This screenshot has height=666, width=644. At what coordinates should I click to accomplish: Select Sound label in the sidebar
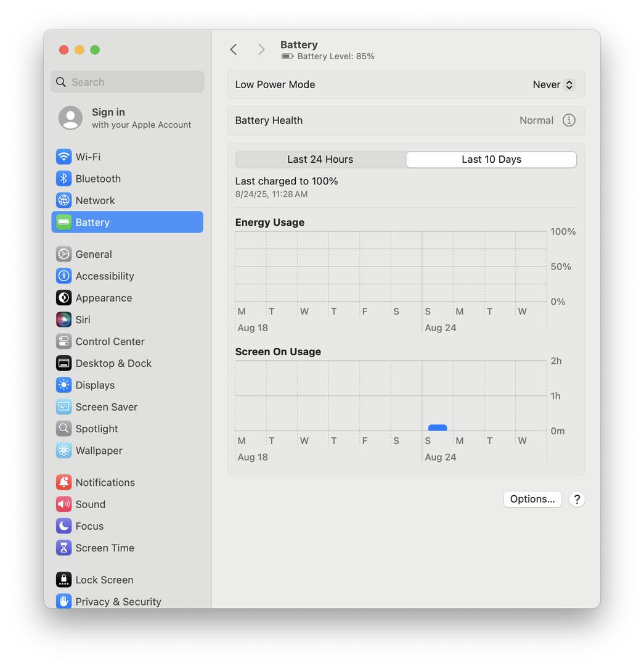pos(91,504)
